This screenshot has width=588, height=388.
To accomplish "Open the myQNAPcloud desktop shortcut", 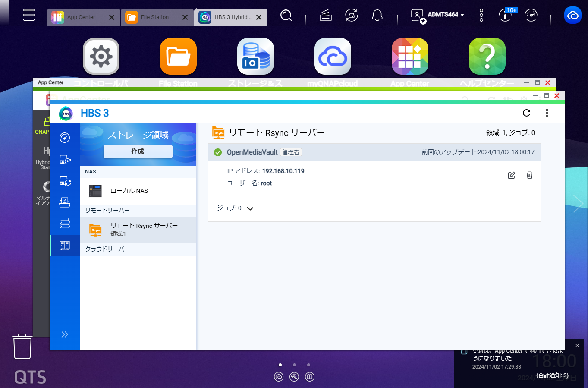I will click(333, 57).
